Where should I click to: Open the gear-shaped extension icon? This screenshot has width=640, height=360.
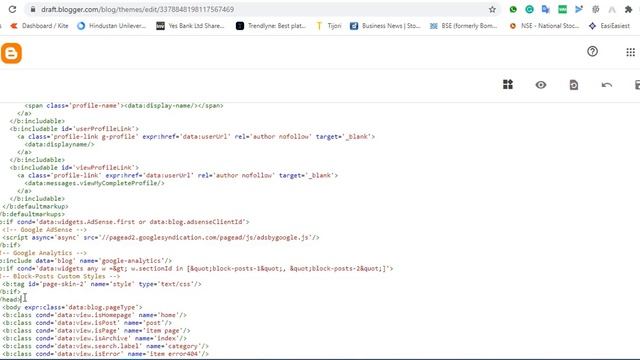click(596, 9)
